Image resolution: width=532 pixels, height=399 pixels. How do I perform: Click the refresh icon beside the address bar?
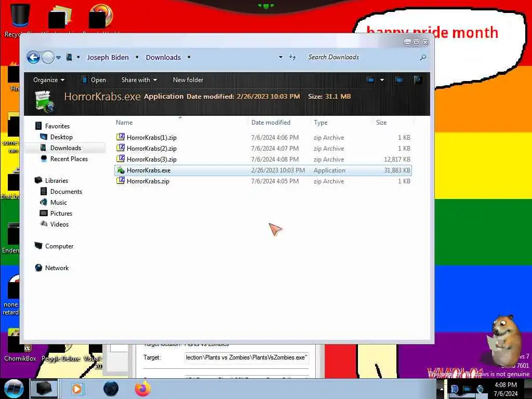coord(292,57)
